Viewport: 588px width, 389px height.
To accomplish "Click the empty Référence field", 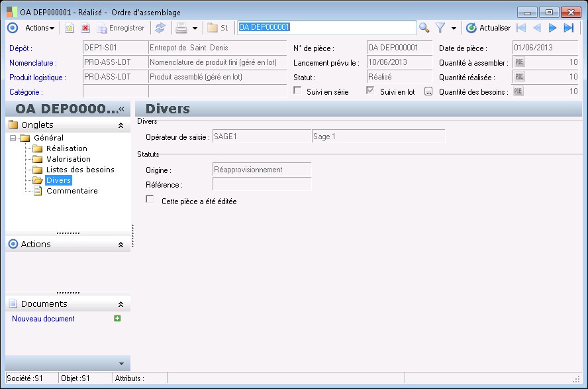I will tap(262, 184).
